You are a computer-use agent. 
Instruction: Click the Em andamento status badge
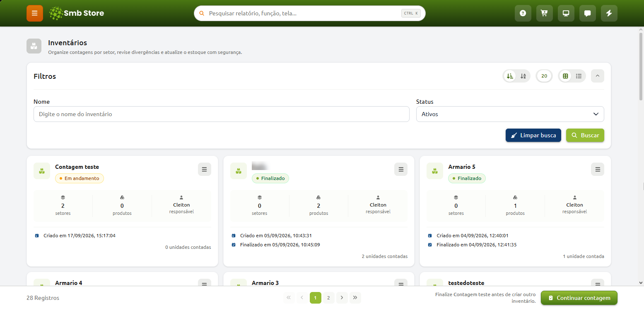coord(80,178)
